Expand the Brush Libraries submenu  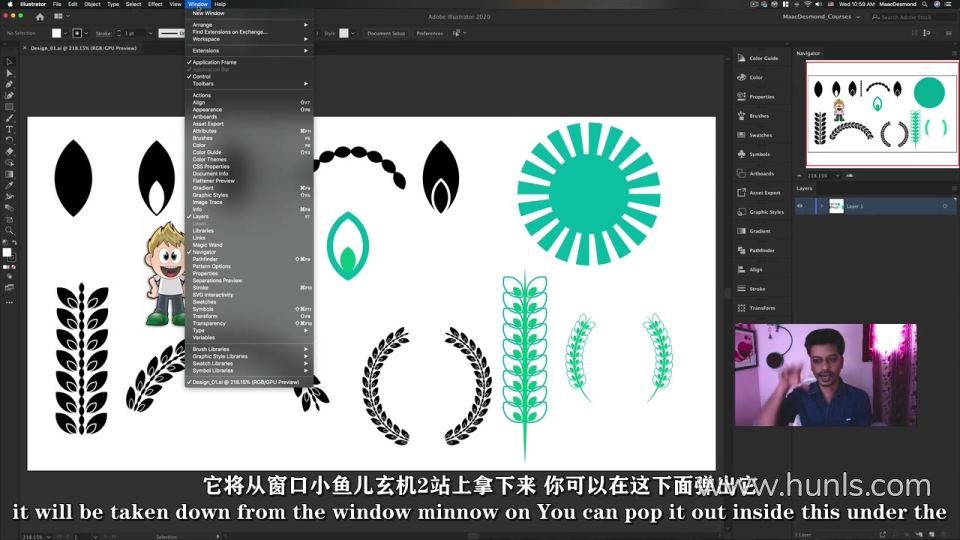tap(249, 350)
